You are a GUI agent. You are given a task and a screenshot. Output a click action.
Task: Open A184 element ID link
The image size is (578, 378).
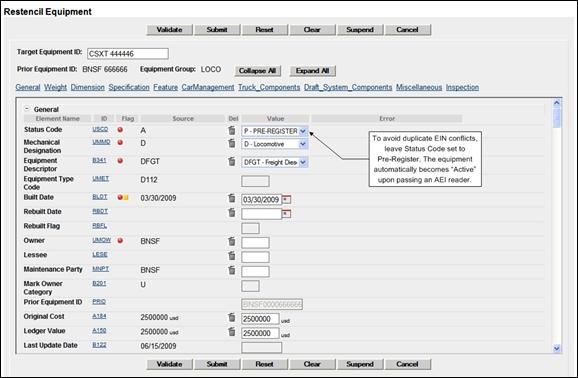pos(99,316)
